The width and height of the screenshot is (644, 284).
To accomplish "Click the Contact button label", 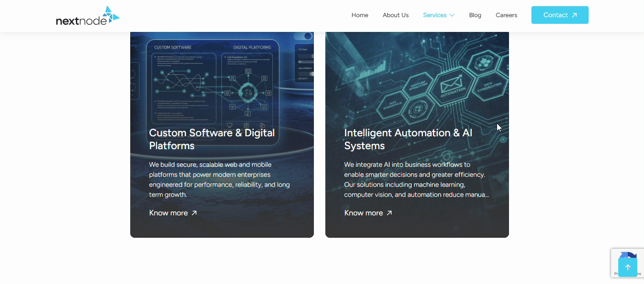I will coord(555,15).
